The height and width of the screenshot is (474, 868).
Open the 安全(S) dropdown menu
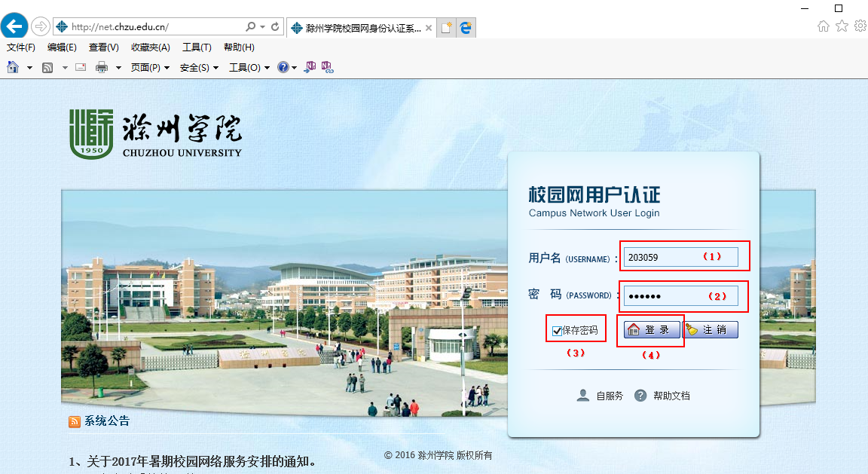tap(199, 68)
